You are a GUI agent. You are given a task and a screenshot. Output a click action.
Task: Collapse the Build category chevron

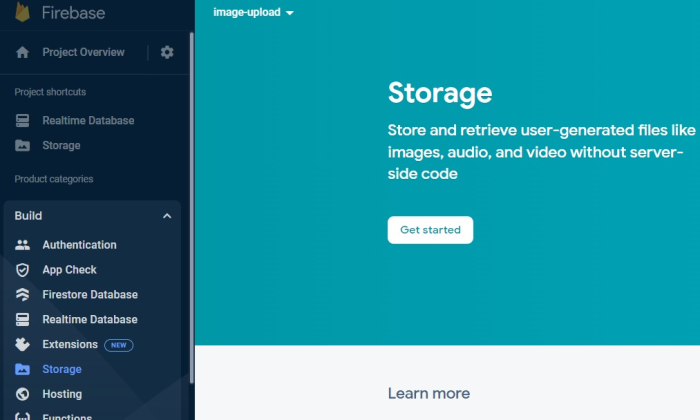tap(167, 216)
